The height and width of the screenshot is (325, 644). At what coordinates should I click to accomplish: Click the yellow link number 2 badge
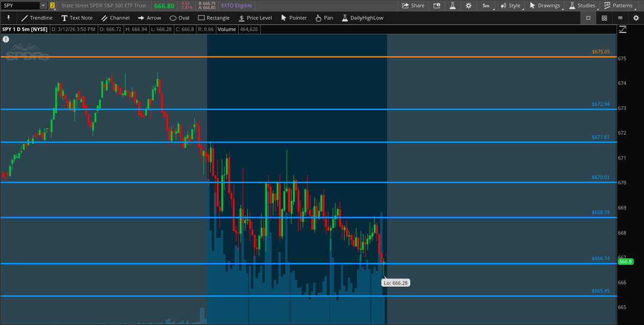52,5
